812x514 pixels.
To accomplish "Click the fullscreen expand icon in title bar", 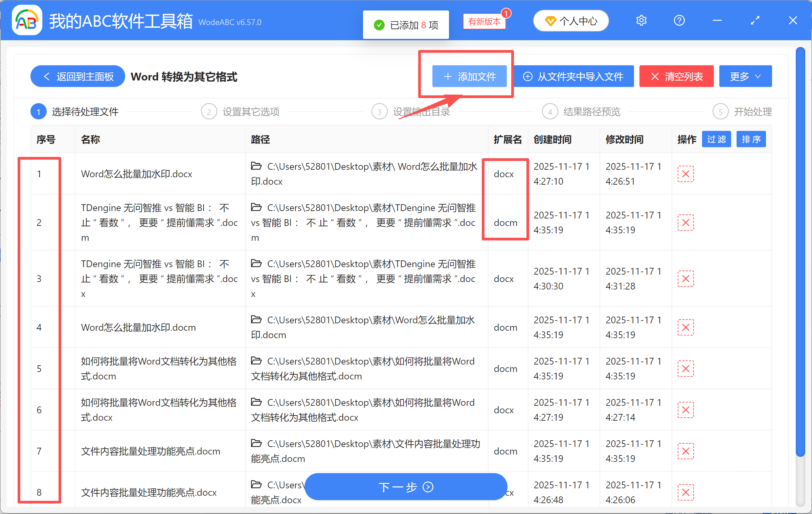I will 755,20.
